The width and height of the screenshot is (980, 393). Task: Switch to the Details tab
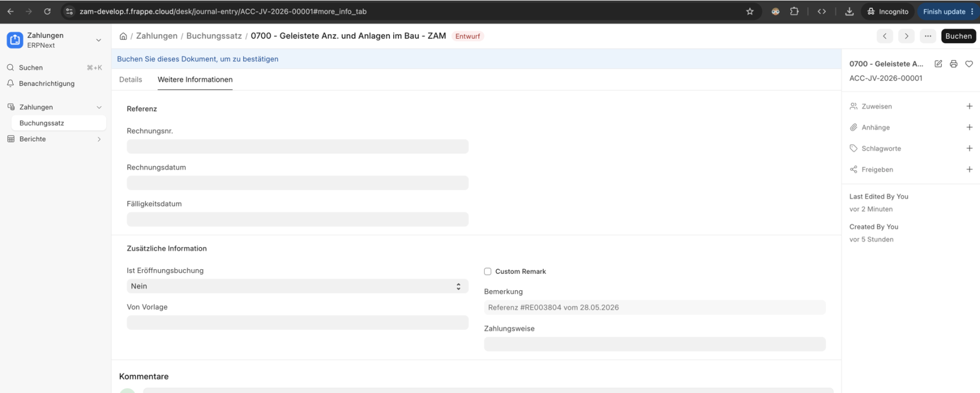[131, 79]
